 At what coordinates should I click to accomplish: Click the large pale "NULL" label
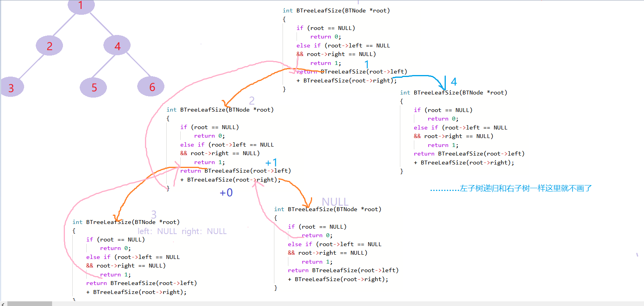(335, 202)
